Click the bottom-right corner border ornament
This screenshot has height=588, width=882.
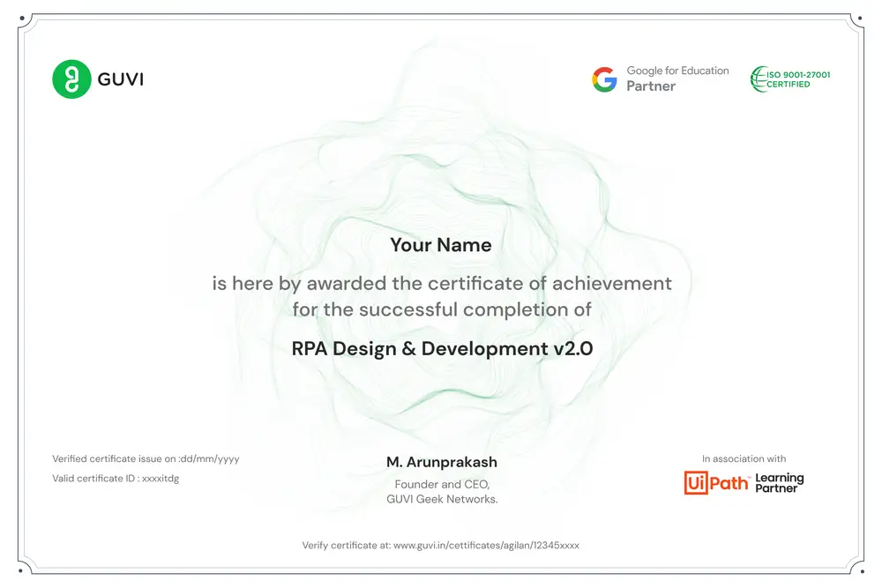tap(858, 567)
